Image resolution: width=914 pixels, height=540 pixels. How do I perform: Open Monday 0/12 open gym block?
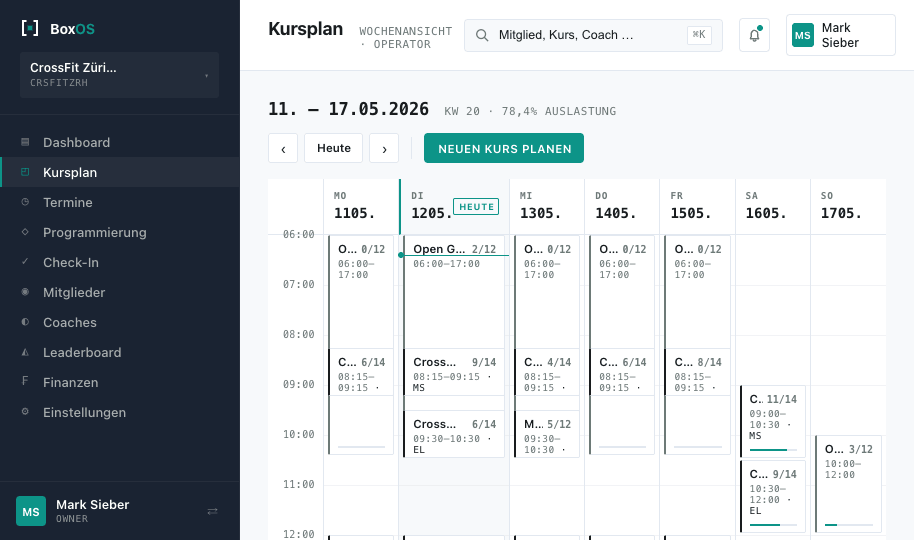point(361,292)
